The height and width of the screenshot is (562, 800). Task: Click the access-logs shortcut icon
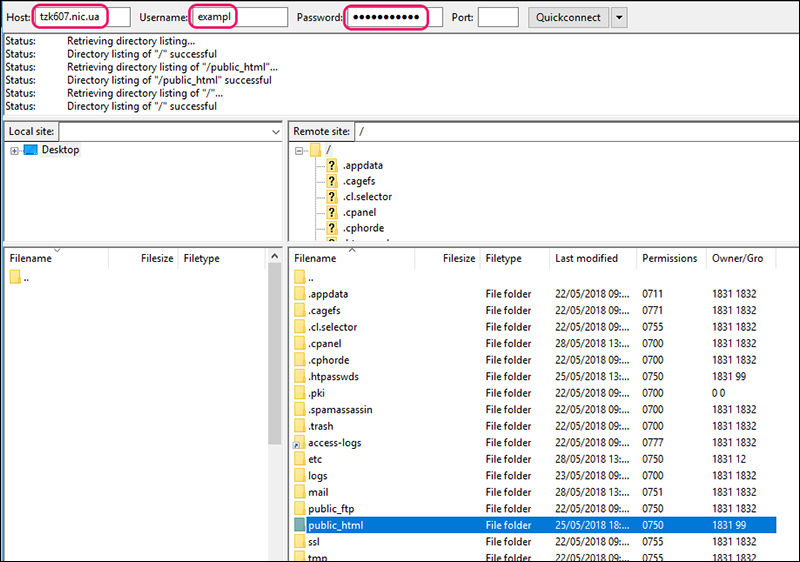click(300, 443)
